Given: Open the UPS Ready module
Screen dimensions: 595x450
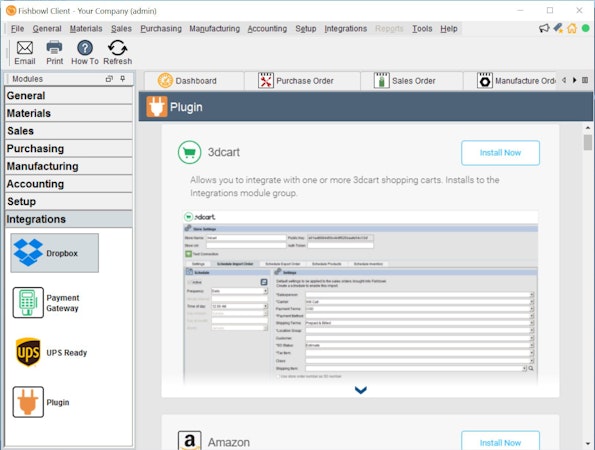Looking at the screenshot, I should [51, 352].
